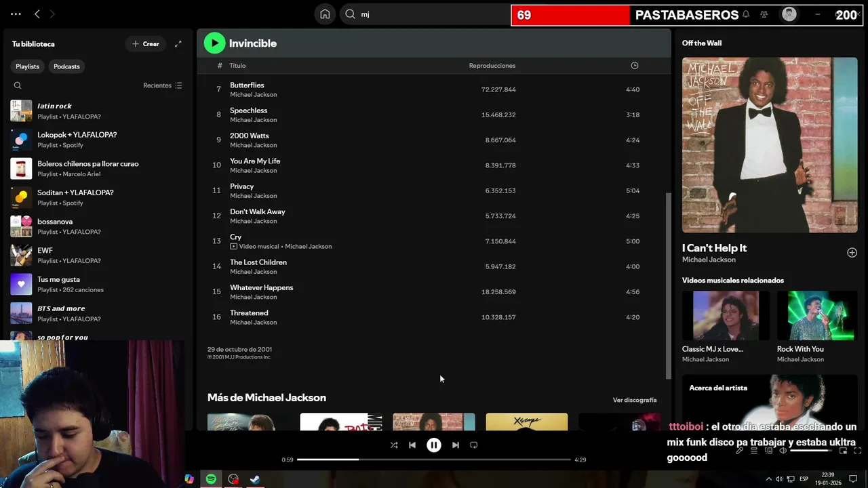Image resolution: width=868 pixels, height=488 pixels.
Task: Go back with the left arrow
Action: (x=37, y=14)
